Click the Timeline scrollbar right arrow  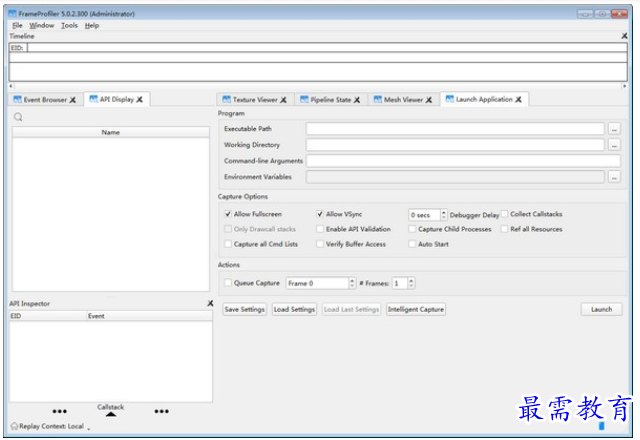pos(624,86)
